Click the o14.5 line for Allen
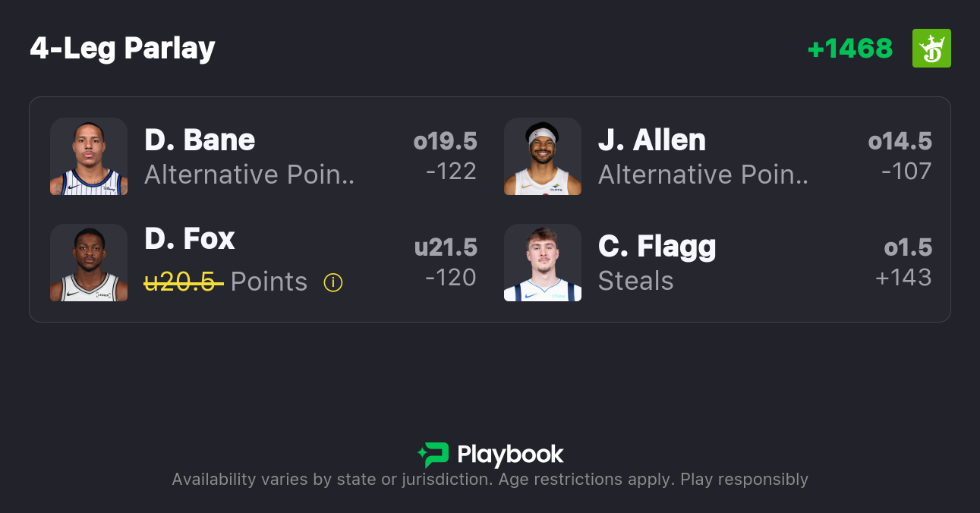Screen dimensions: 980x513 pyautogui.click(x=900, y=141)
